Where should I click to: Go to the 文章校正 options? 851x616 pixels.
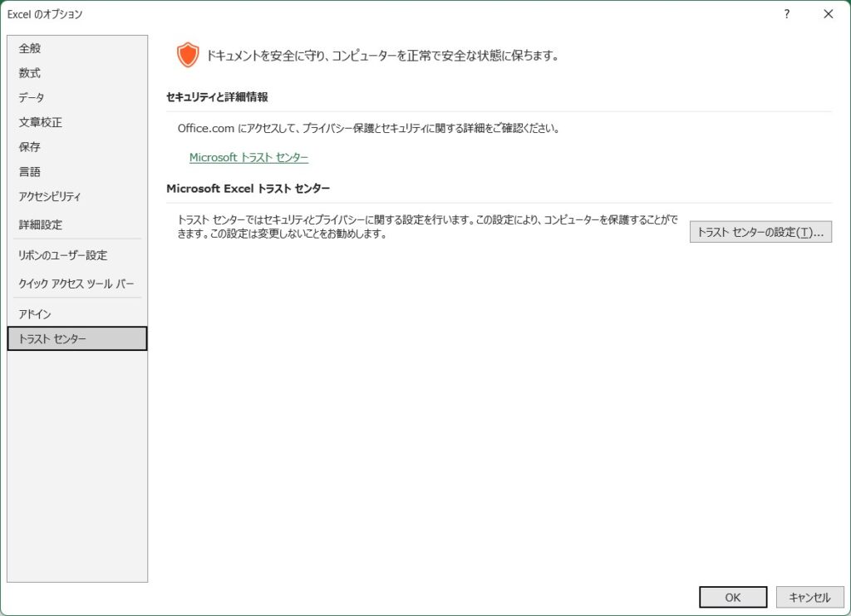tap(40, 122)
